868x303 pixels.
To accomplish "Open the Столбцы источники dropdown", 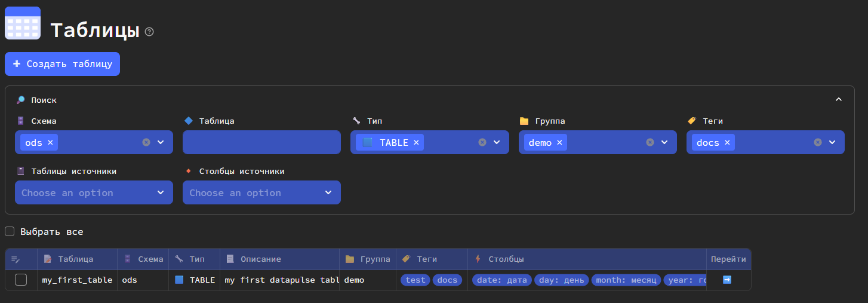I will click(x=261, y=192).
